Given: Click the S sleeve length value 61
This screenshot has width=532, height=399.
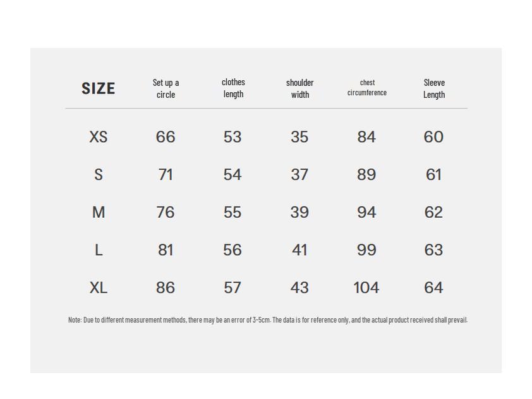Looking at the screenshot, I should [433, 175].
